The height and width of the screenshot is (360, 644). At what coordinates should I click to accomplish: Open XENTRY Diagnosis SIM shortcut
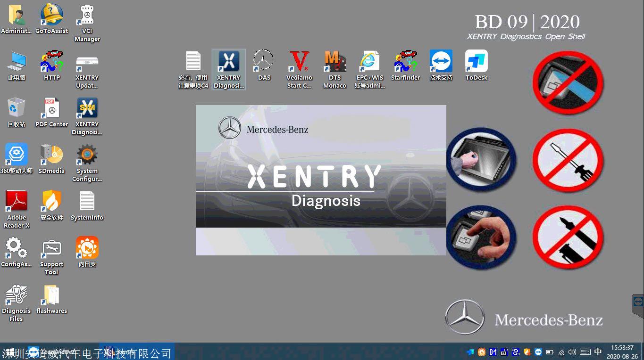click(x=87, y=116)
